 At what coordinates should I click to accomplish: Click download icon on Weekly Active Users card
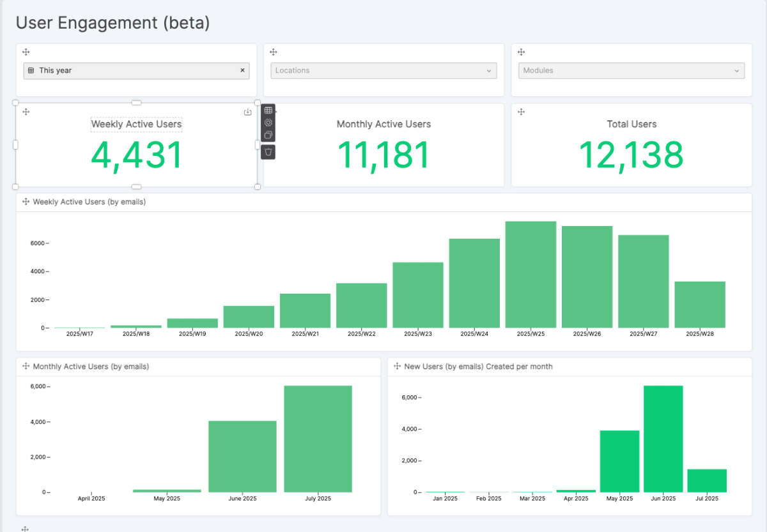(248, 112)
